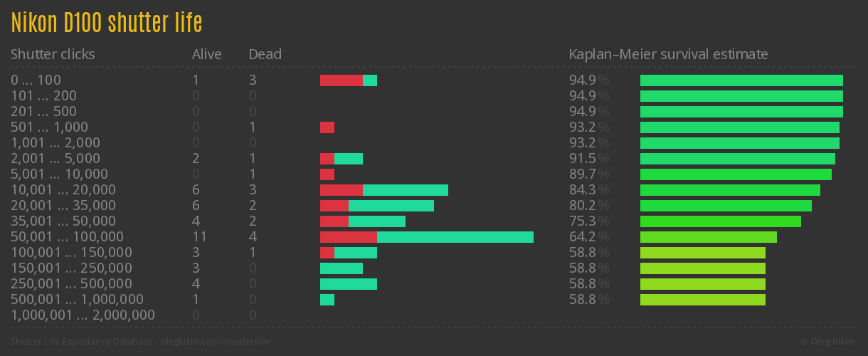Click the dead count 4
868x356 pixels.
(x=253, y=237)
